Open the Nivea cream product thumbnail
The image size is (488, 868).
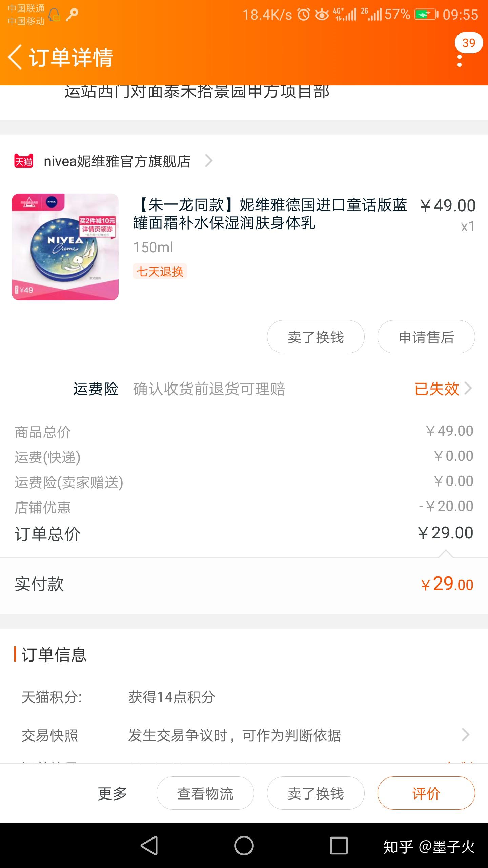(65, 247)
